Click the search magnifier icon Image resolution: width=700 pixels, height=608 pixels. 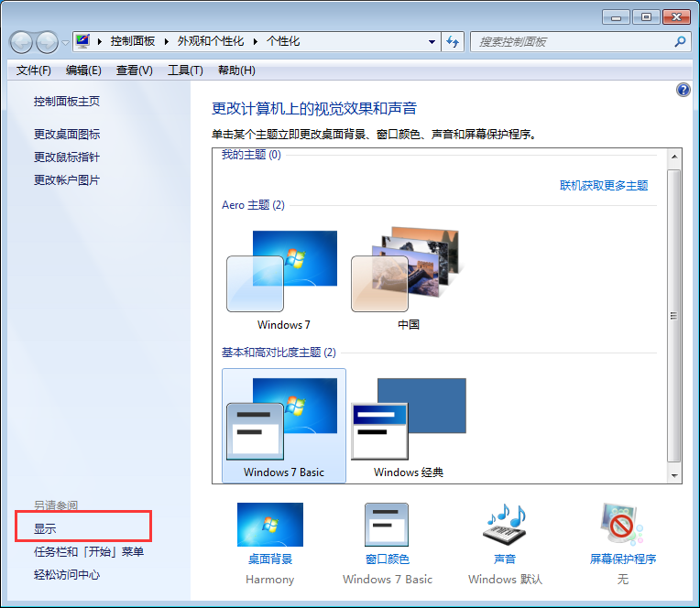[680, 42]
